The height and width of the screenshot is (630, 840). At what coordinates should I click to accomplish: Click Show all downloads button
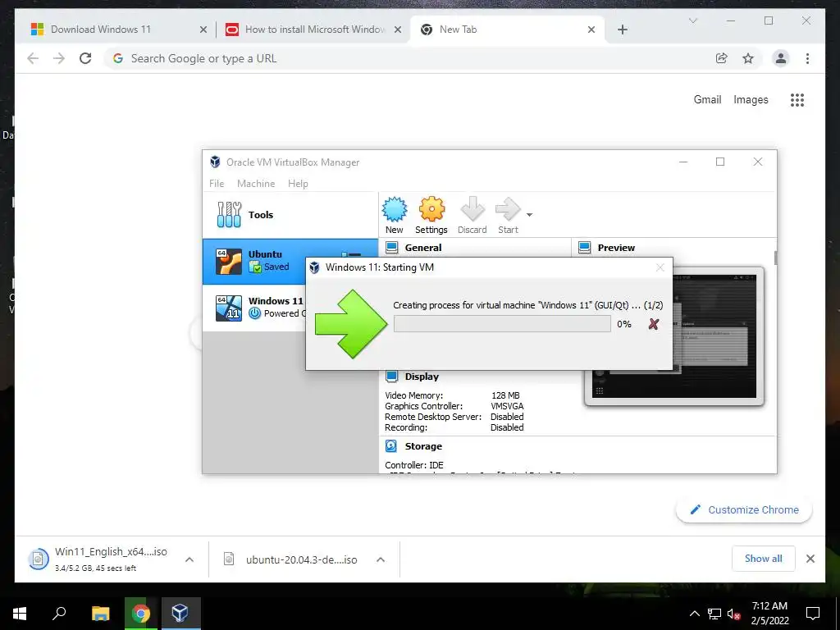pyautogui.click(x=764, y=559)
